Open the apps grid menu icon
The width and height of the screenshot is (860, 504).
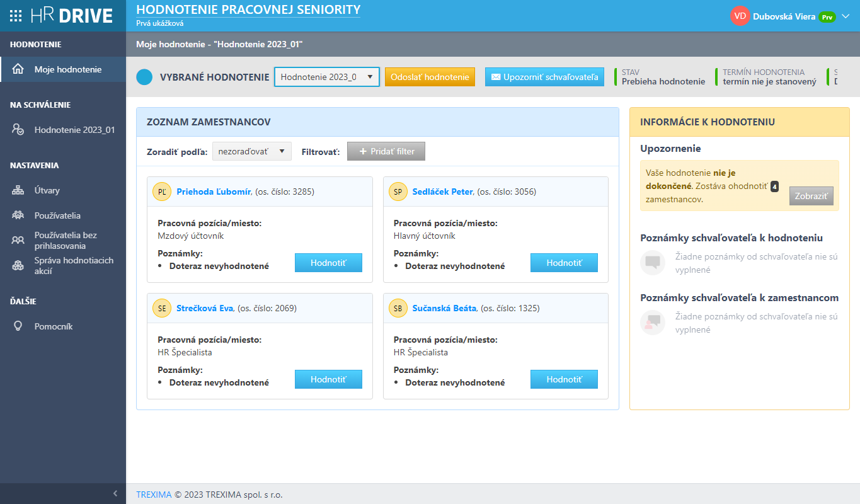coord(17,16)
